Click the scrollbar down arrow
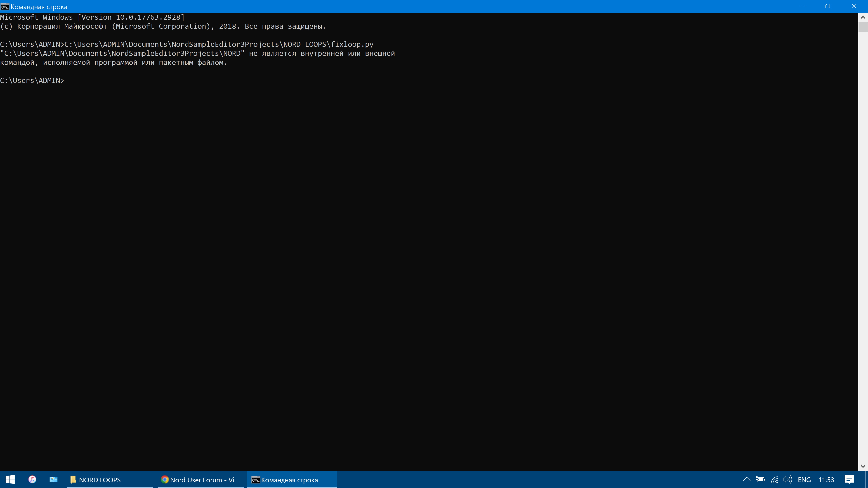The width and height of the screenshot is (868, 488). (863, 466)
